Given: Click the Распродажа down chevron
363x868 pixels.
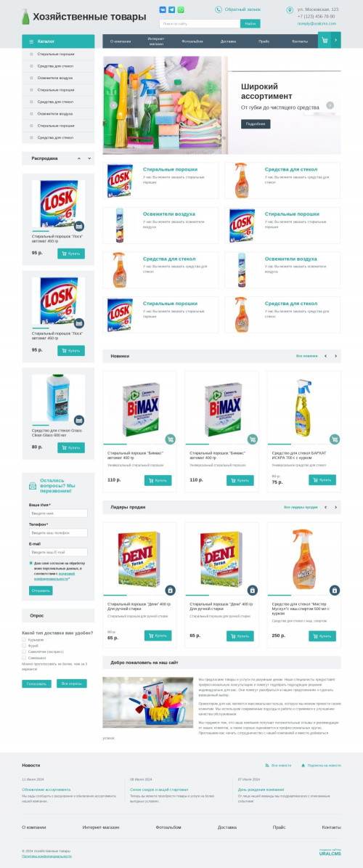Looking at the screenshot, I should click(89, 158).
